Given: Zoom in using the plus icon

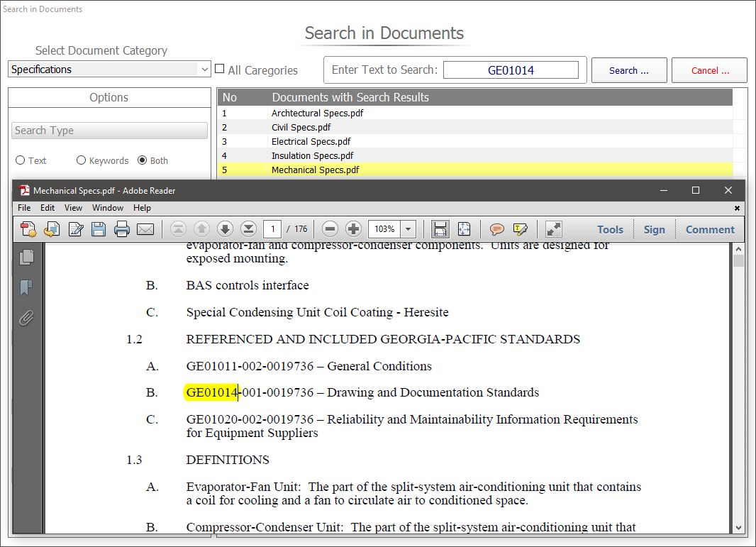Looking at the screenshot, I should tap(353, 229).
